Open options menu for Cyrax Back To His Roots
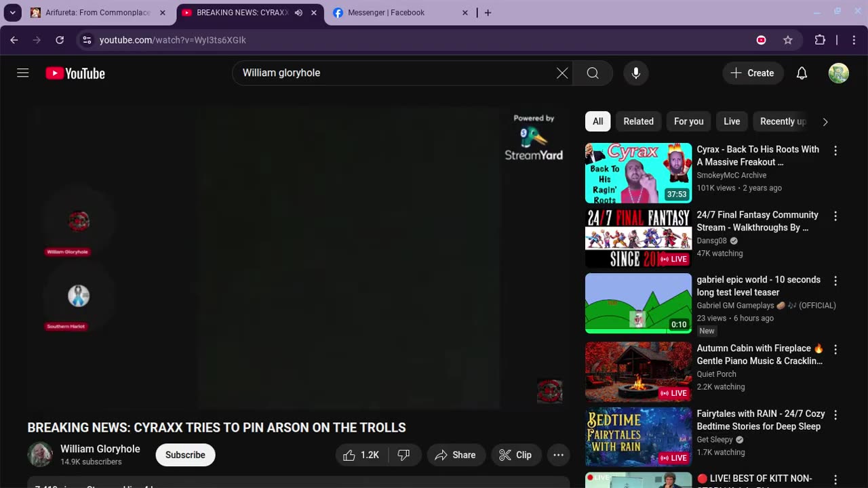This screenshot has height=488, width=868. (835, 150)
